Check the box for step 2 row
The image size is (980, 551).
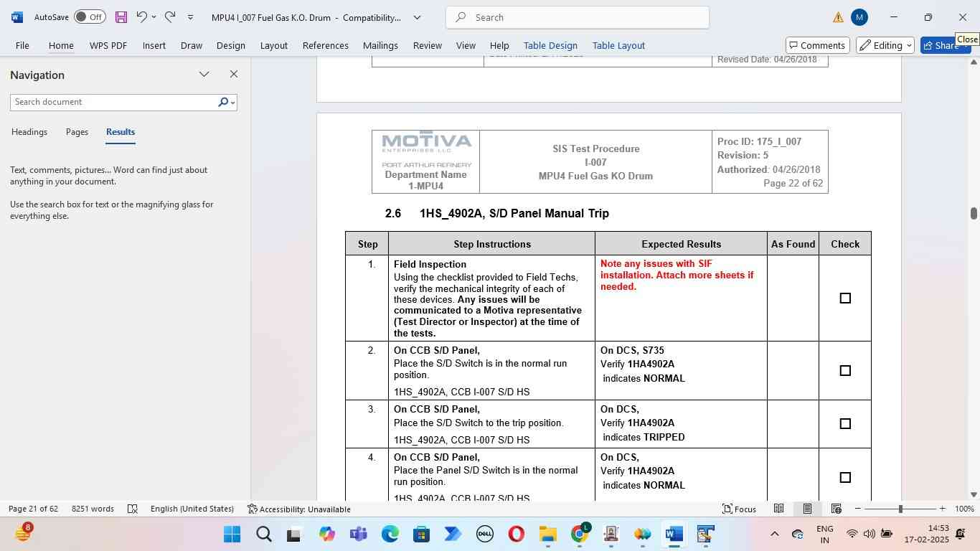coord(845,371)
